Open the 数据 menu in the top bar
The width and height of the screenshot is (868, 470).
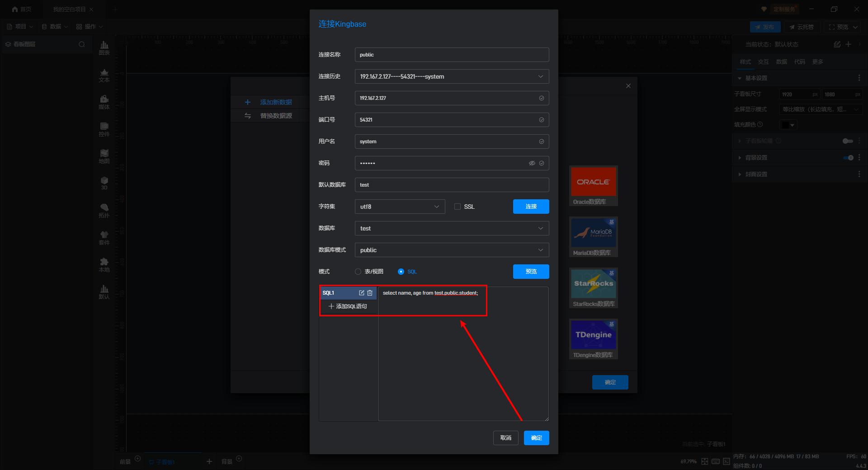[55, 27]
